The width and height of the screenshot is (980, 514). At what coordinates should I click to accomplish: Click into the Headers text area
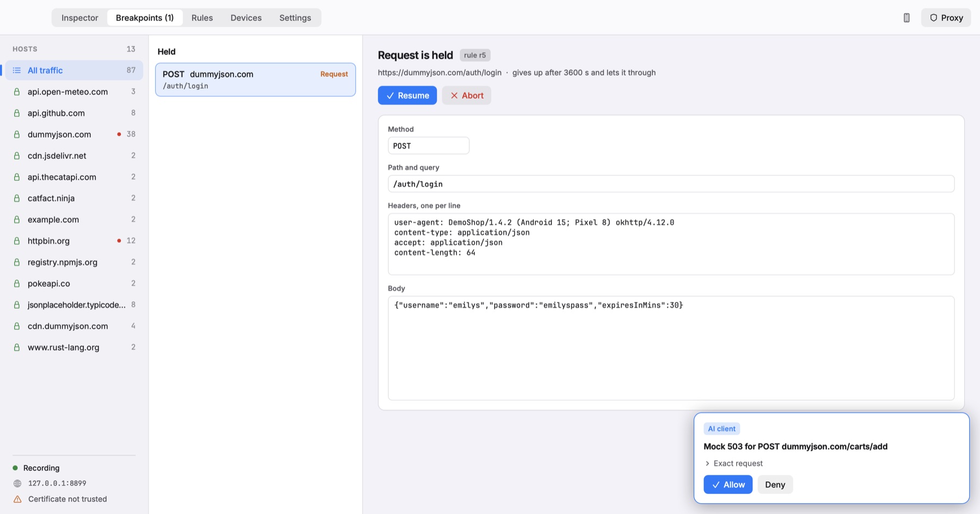pyautogui.click(x=671, y=244)
